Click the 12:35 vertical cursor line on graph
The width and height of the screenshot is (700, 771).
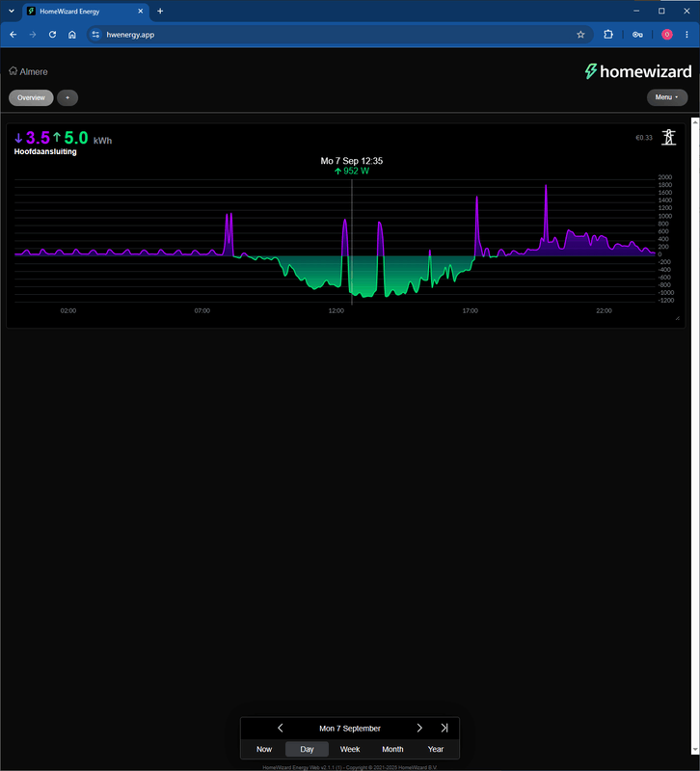click(352, 242)
